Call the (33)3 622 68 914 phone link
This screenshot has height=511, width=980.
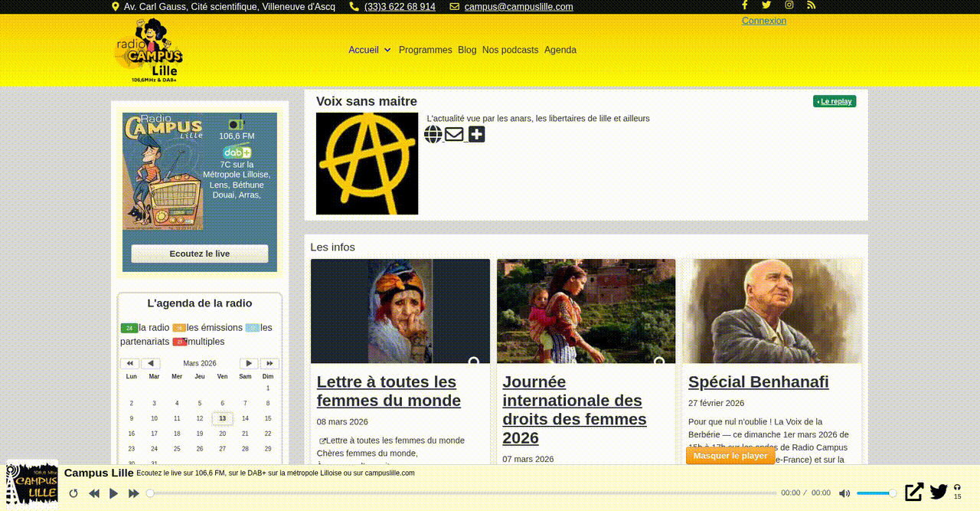point(400,7)
